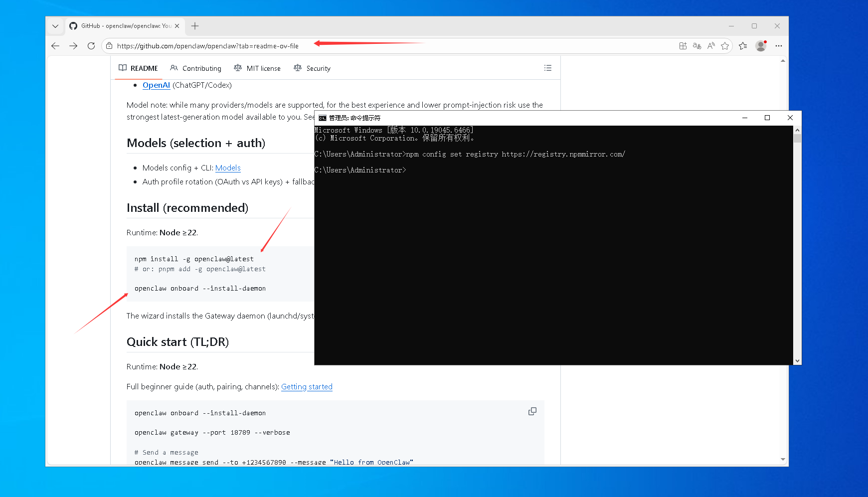868x497 pixels.
Task: Follow the Models CLI link
Action: (228, 168)
